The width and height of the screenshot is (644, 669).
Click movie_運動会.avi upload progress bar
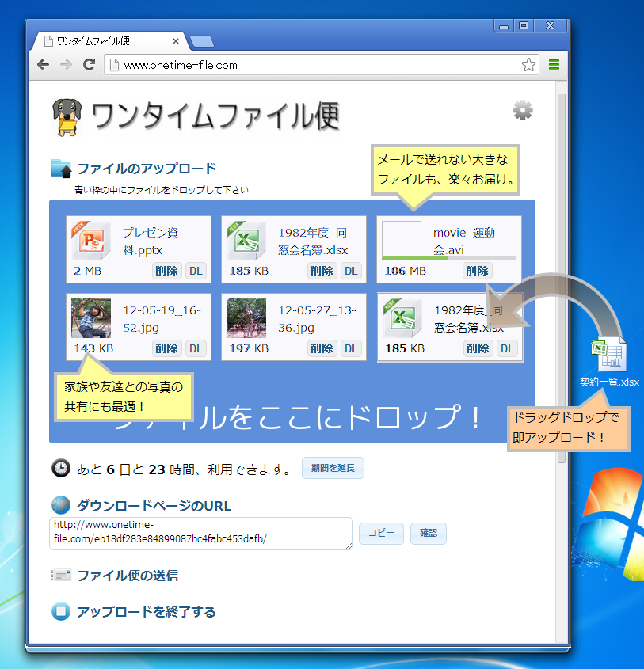[449, 258]
